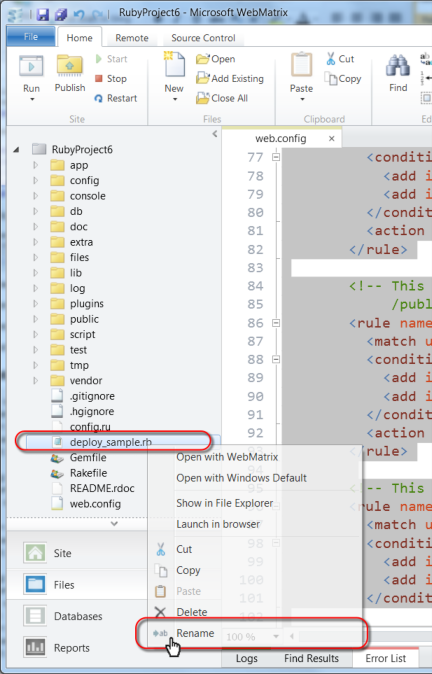This screenshot has width=432, height=674.
Task: Switch to the Source Control tab
Action: point(203,38)
